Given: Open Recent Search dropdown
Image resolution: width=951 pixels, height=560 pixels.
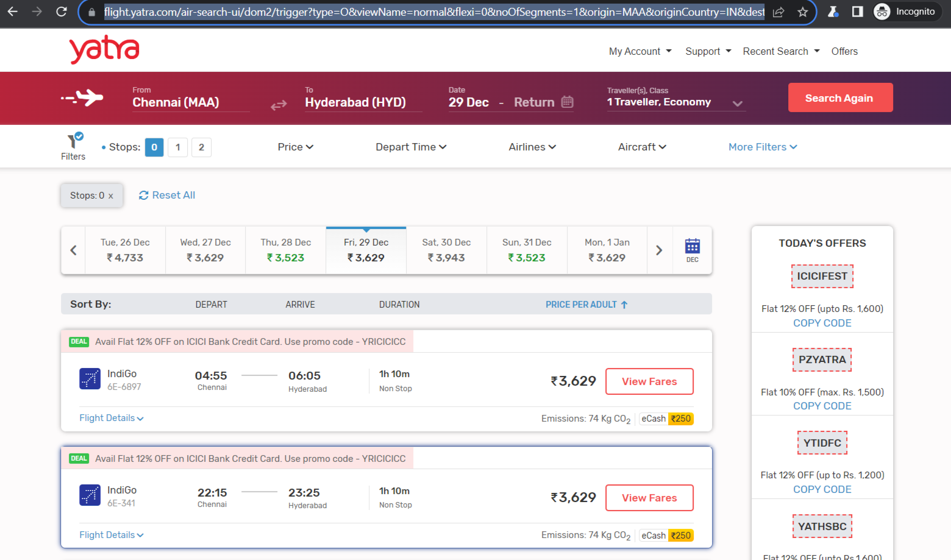Looking at the screenshot, I should (x=782, y=51).
